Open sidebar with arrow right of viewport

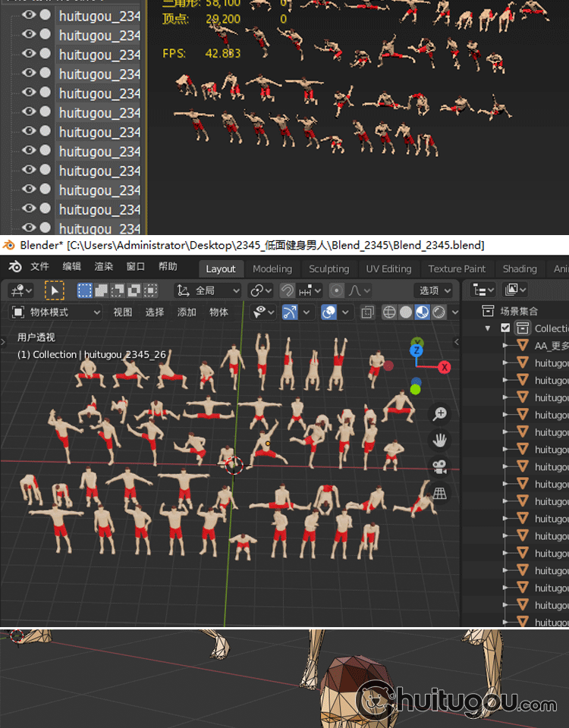456,342
